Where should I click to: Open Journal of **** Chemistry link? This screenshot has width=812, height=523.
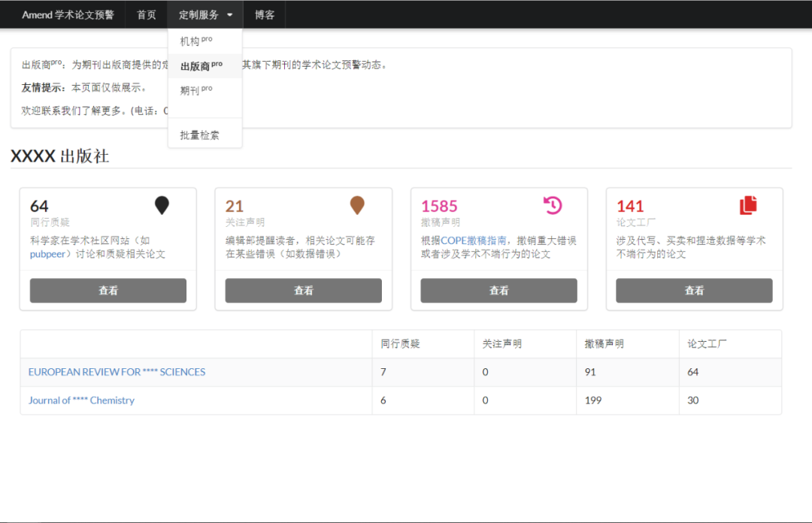pos(81,401)
